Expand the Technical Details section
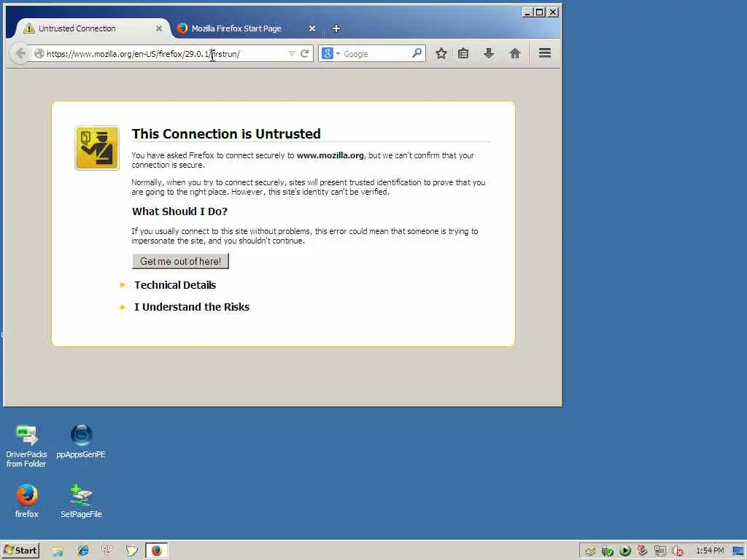Screen dimensions: 747x560 pos(175,285)
